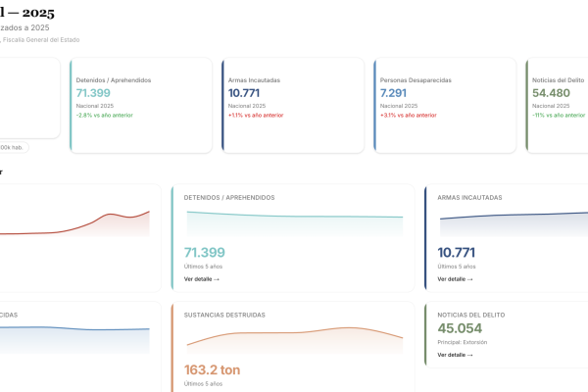Open Ver detalle link under Armas Incautadas
The width and height of the screenshot is (588, 392).
click(x=455, y=279)
